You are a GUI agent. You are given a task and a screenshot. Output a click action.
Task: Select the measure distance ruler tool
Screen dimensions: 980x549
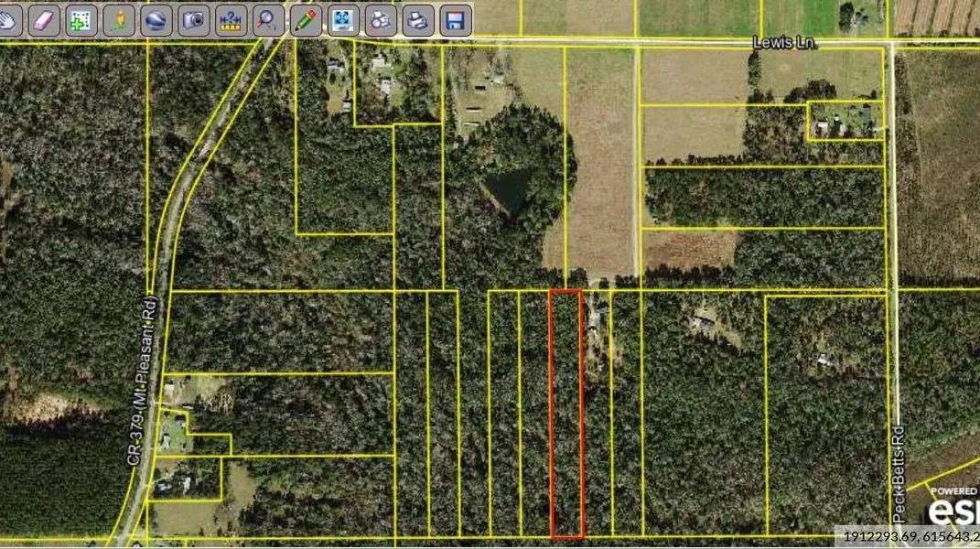point(231,19)
